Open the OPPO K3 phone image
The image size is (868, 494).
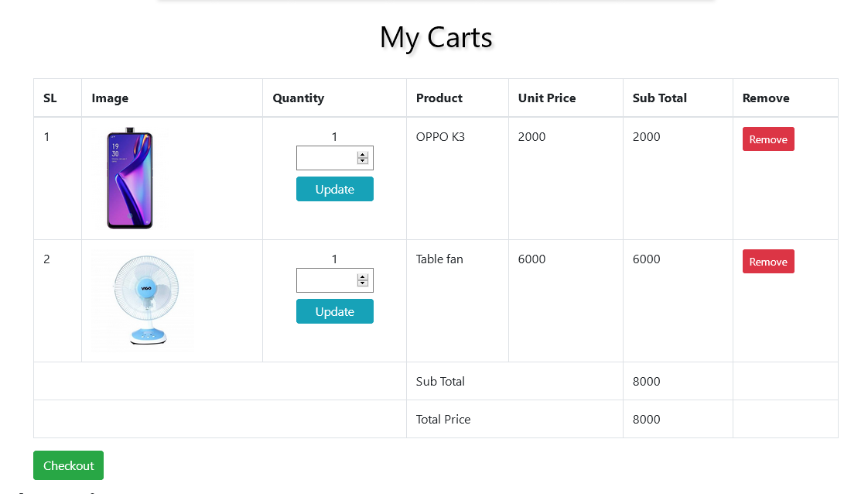[x=129, y=178]
